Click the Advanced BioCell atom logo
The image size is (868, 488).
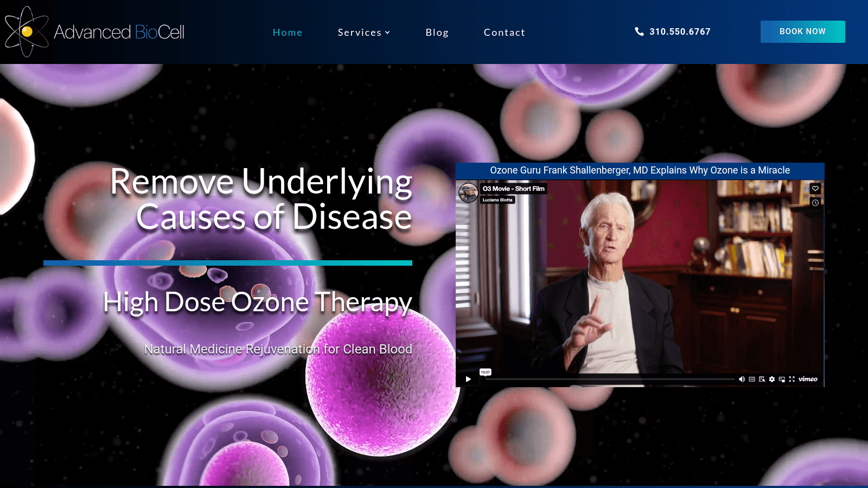click(x=27, y=31)
